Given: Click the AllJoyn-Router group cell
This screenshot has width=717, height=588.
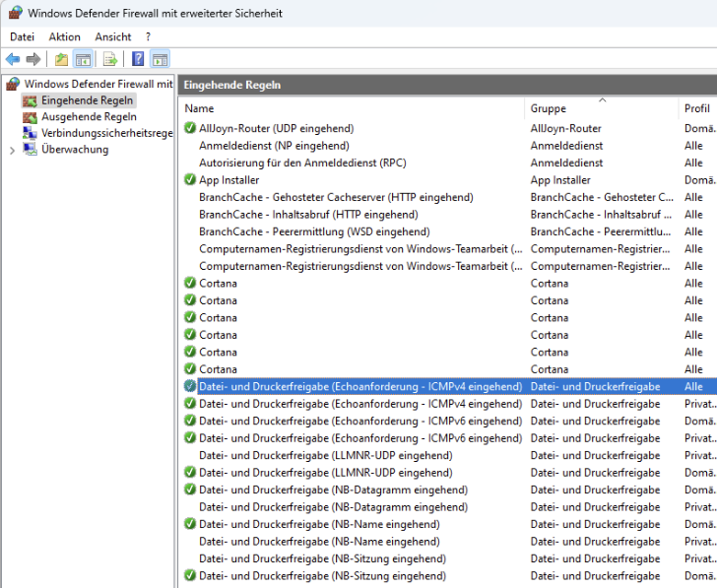Looking at the screenshot, I should click(565, 128).
